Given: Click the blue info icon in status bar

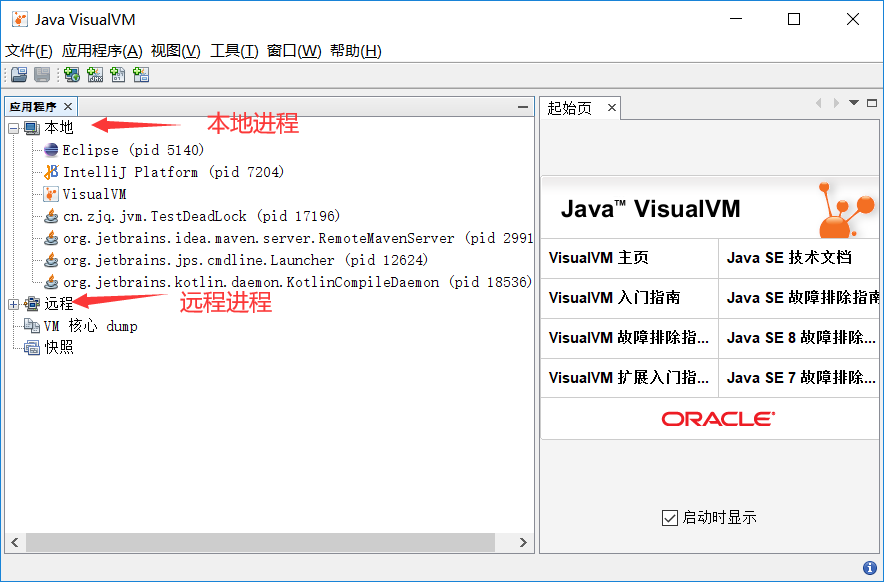Looking at the screenshot, I should [x=869, y=568].
